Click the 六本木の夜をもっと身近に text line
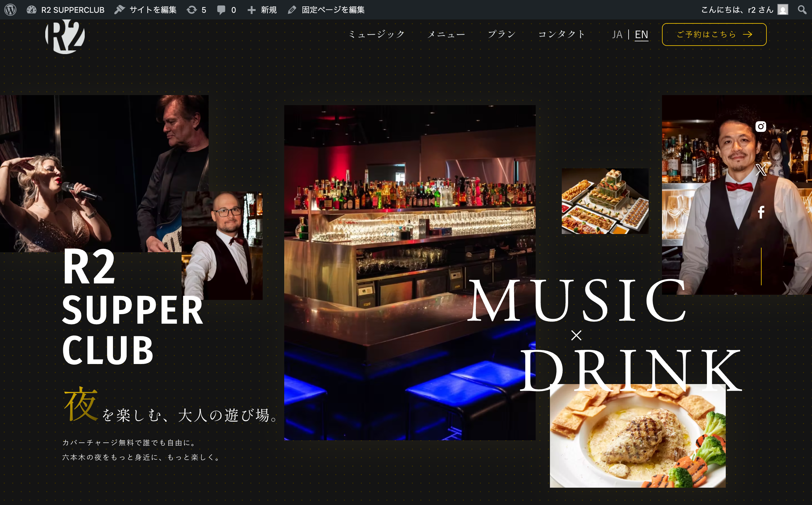 click(x=141, y=457)
